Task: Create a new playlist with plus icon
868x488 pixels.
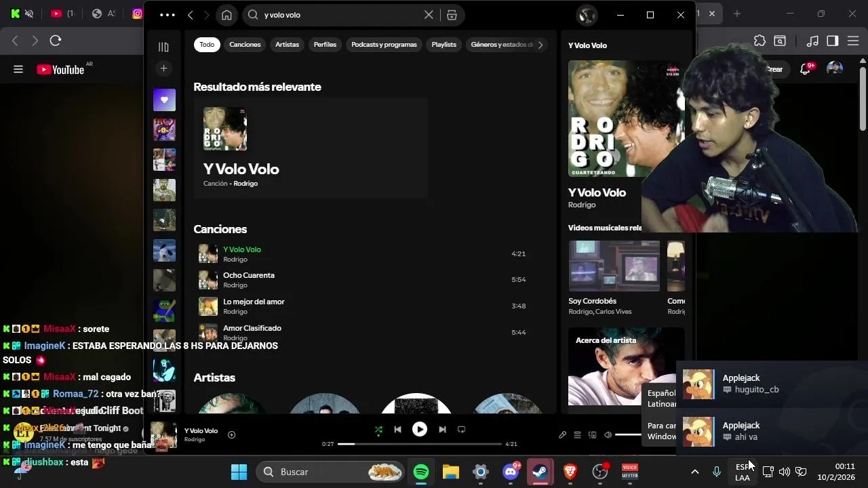Action: [163, 68]
